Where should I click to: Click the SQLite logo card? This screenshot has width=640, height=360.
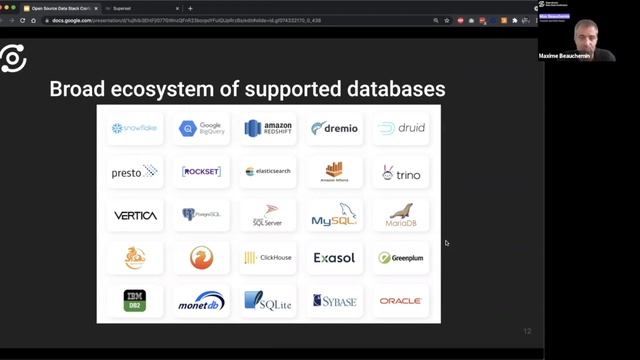click(268, 301)
